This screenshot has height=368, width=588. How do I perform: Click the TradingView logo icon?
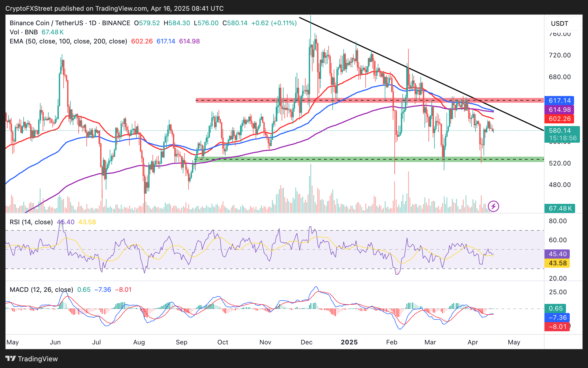click(11, 359)
